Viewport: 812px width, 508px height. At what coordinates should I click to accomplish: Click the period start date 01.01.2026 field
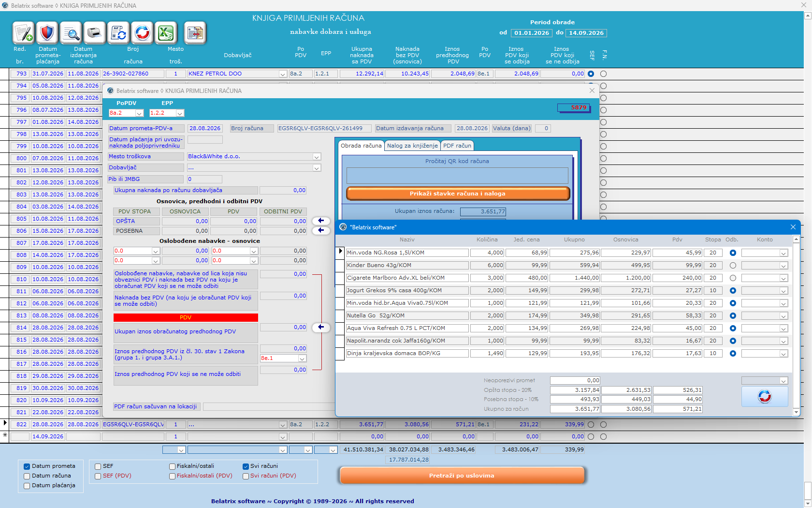pyautogui.click(x=532, y=33)
